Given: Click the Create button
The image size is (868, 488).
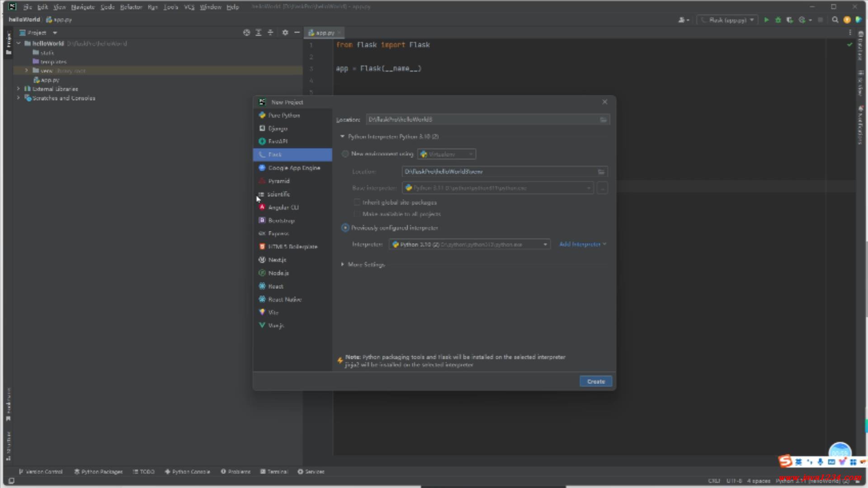Looking at the screenshot, I should (596, 381).
